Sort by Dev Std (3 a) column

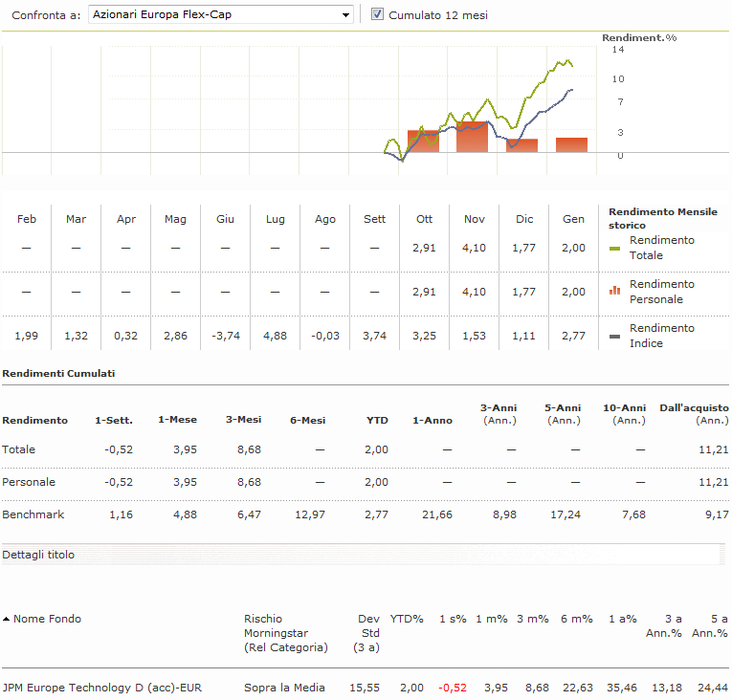[x=366, y=633]
